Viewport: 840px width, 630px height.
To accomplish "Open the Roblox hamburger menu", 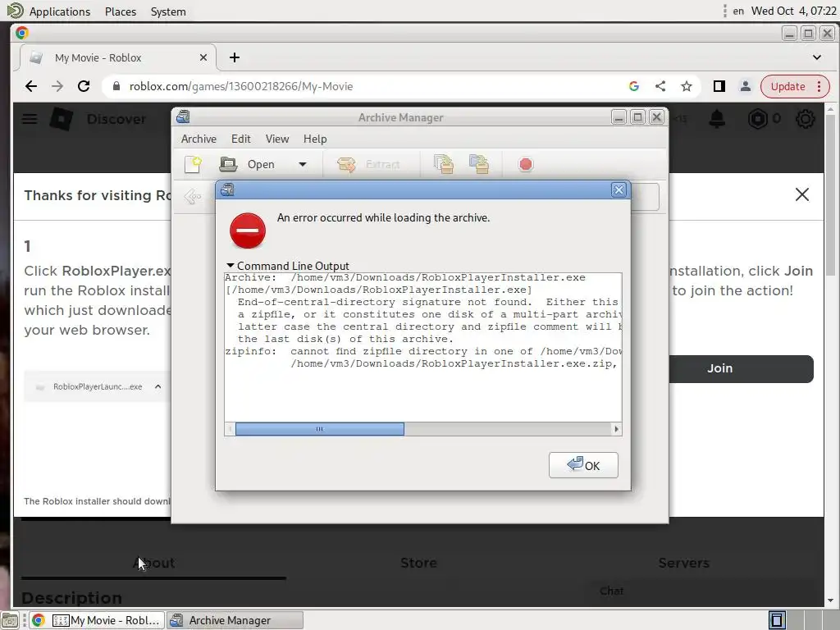I will click(30, 119).
